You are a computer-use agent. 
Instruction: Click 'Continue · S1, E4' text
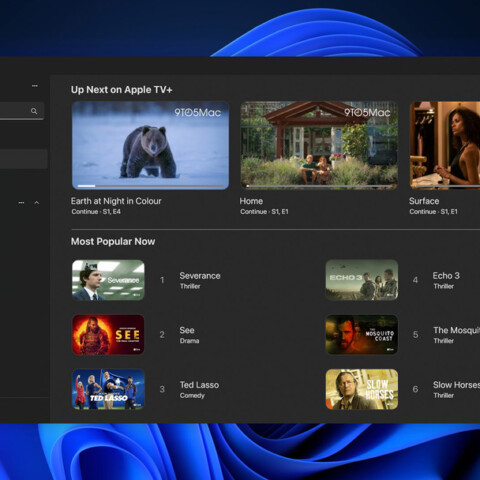tap(96, 212)
